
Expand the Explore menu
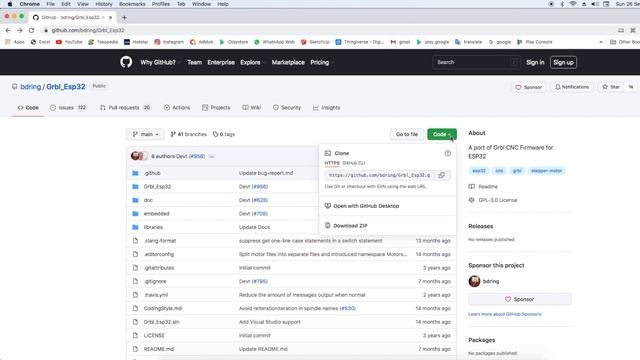pyautogui.click(x=252, y=62)
